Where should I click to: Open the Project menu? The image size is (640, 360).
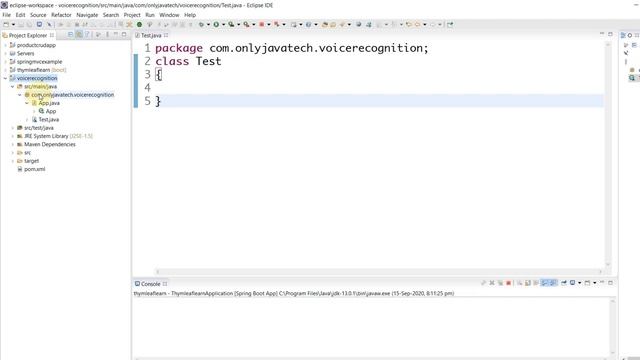(x=132, y=15)
